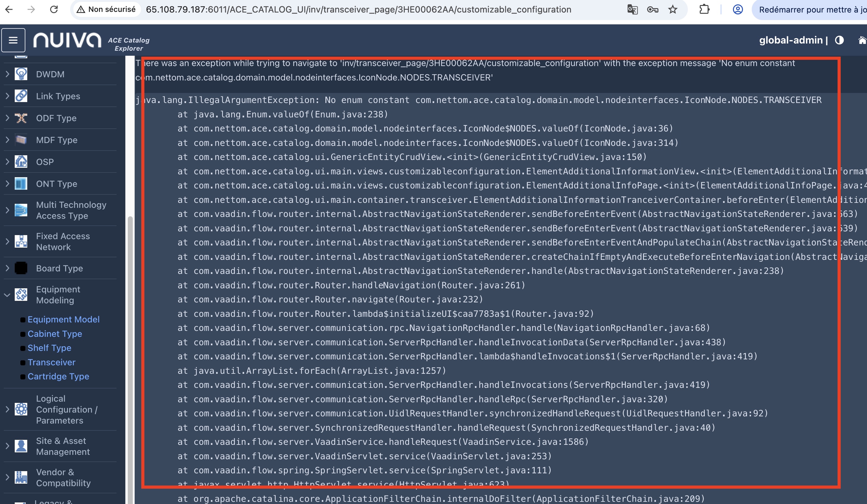This screenshot has height=504, width=867.
Task: Select Shelf Type menu entry
Action: coord(49,347)
